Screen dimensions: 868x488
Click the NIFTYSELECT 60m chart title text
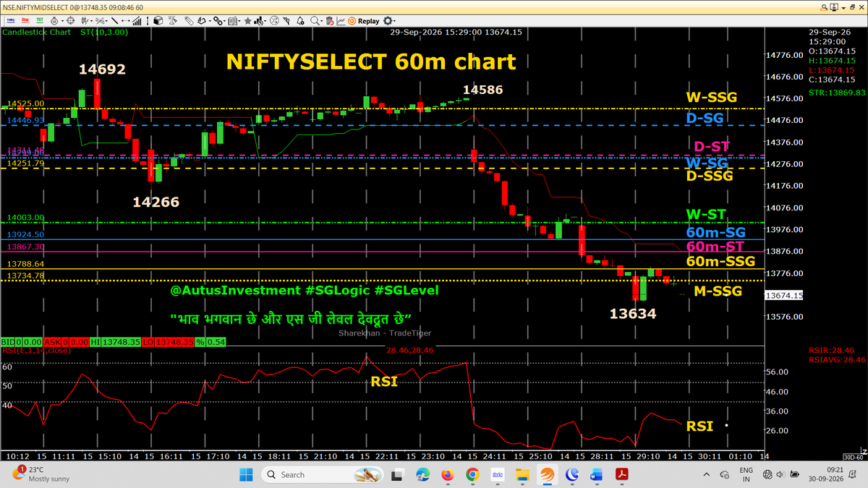pyautogui.click(x=371, y=61)
